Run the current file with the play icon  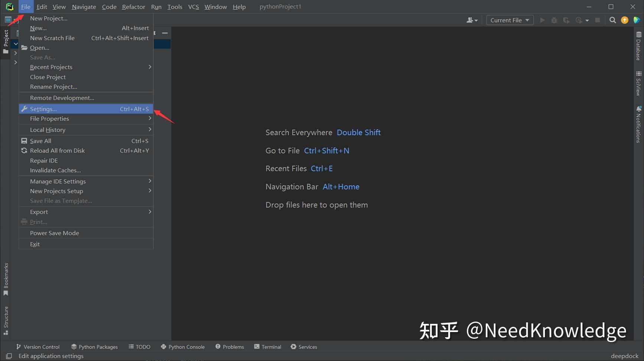pos(543,20)
